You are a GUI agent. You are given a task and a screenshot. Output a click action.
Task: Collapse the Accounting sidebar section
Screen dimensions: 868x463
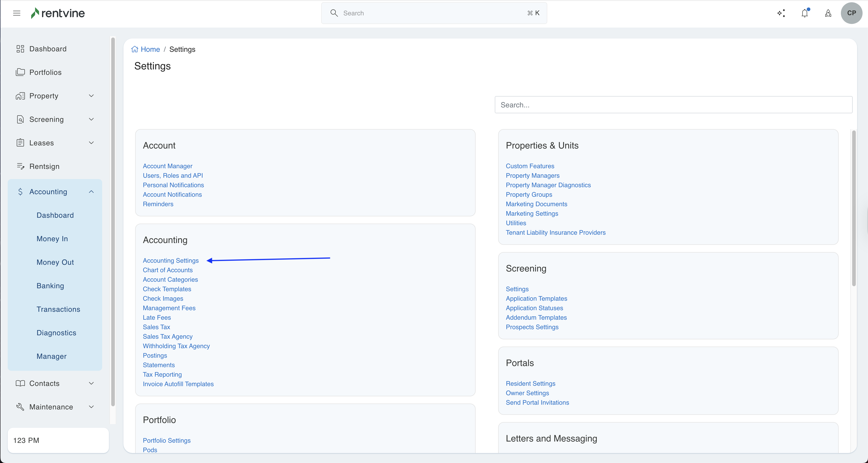91,192
